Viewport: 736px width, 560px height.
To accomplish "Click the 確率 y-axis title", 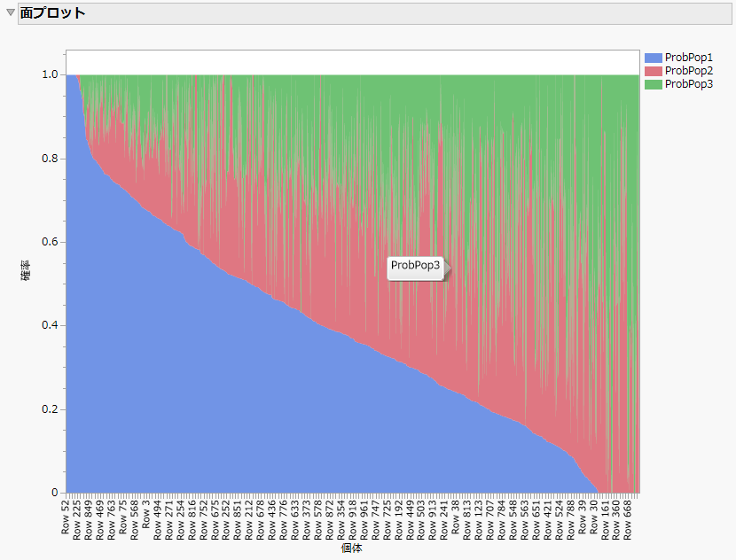I will tap(27, 270).
